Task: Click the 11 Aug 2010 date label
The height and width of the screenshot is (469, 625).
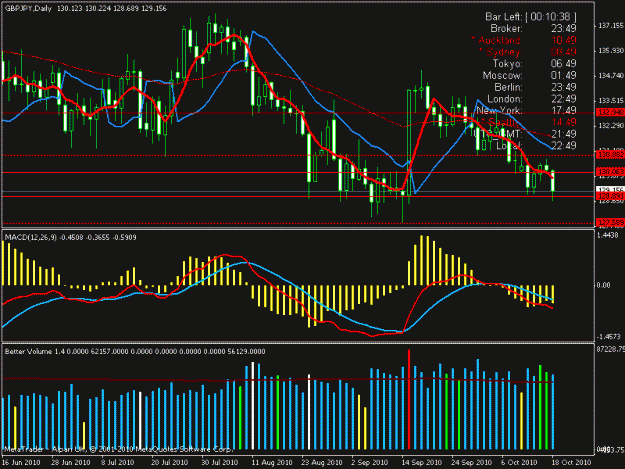Action: tap(272, 463)
